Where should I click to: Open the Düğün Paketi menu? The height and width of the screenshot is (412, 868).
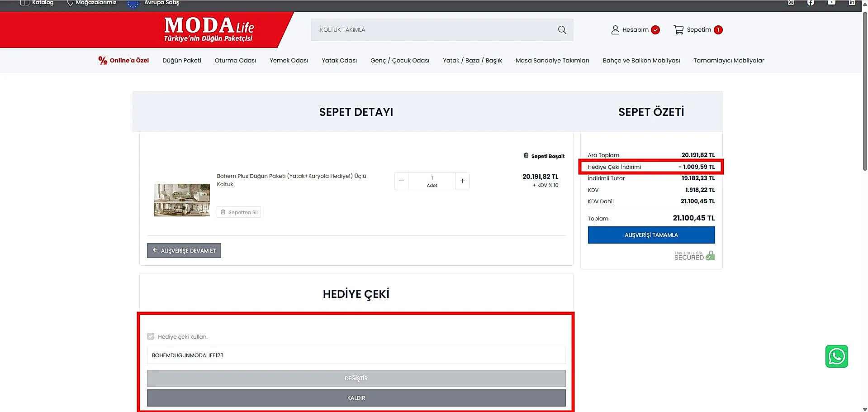tap(181, 60)
